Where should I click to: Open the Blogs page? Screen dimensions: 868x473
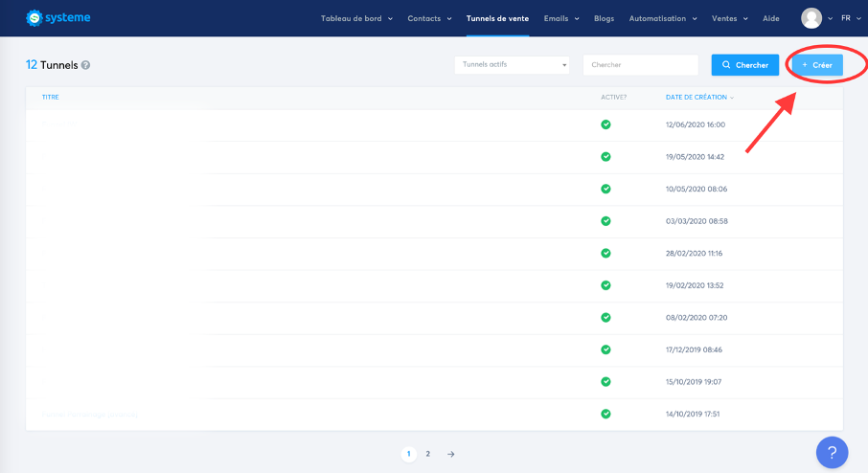(604, 18)
